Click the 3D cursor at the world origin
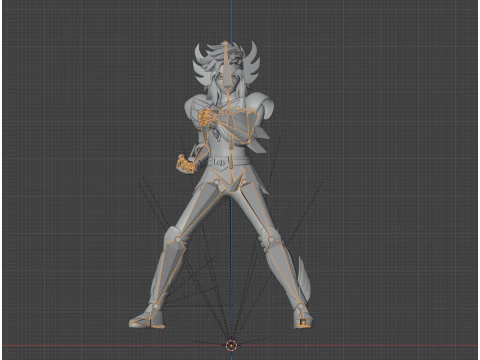The image size is (480, 360). point(231,345)
